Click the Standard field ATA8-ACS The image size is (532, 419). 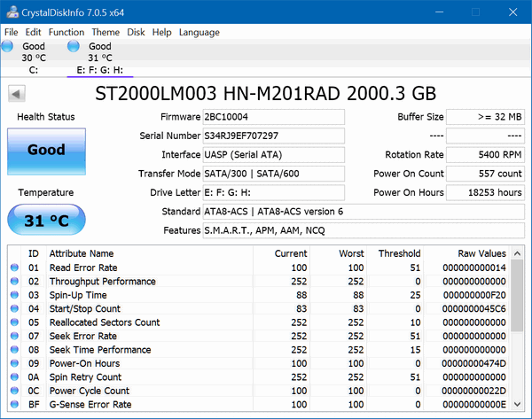[x=364, y=212]
